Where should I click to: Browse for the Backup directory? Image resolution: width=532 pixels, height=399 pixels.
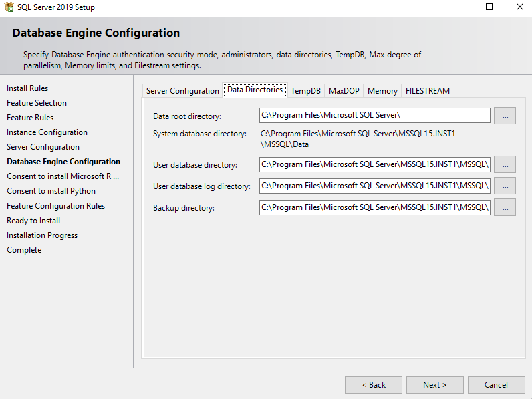pos(505,207)
